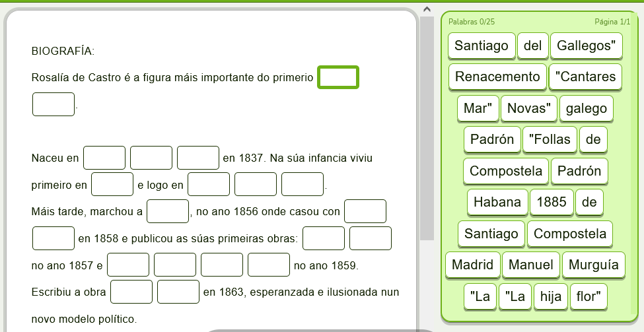Choose the "Murguía" word tile
The image size is (644, 332).
(x=593, y=265)
